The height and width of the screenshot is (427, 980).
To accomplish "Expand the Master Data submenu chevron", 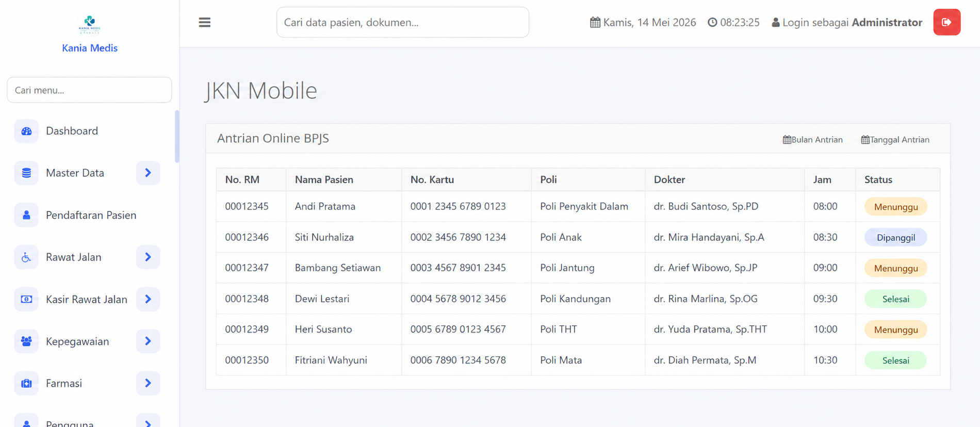I will 148,173.
